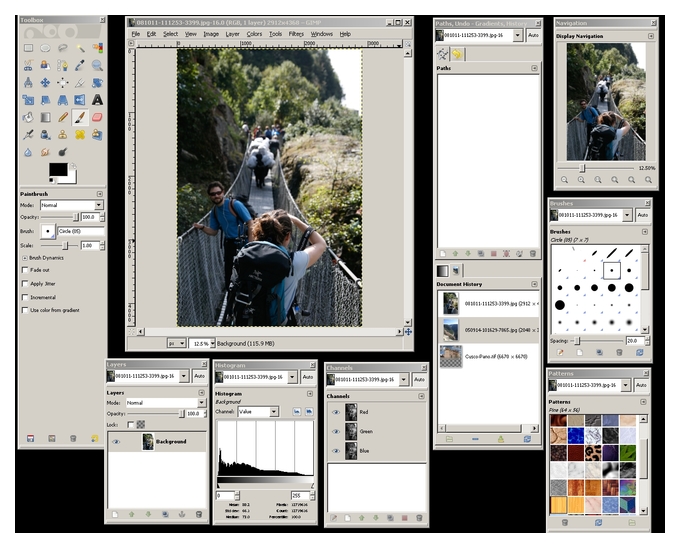The width and height of the screenshot is (680, 548).
Task: Open image selector dropdown in Patterns dock
Action: point(625,385)
